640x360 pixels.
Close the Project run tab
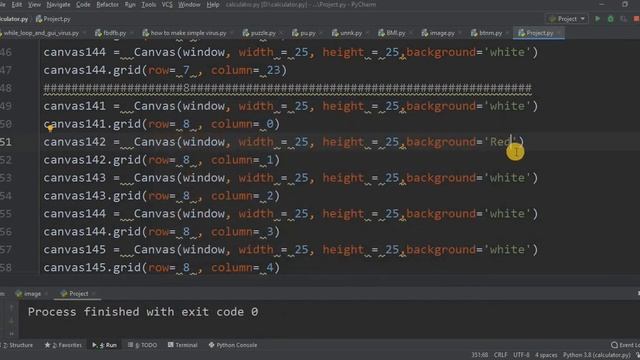click(x=93, y=293)
